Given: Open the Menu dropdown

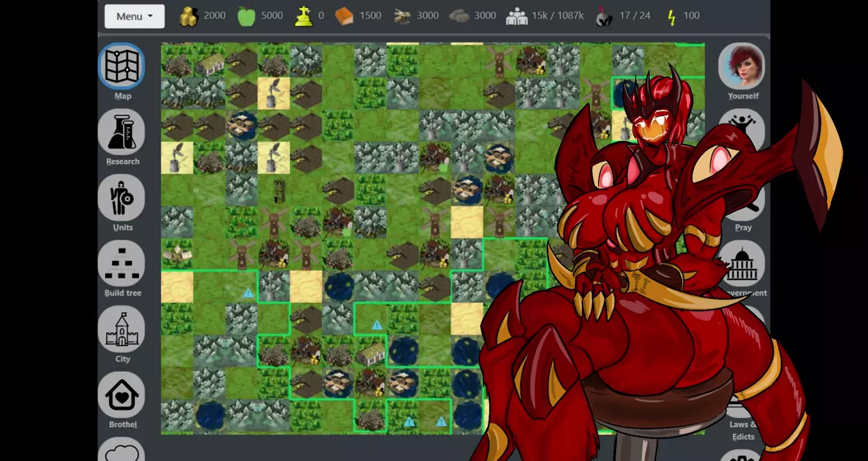Looking at the screenshot, I should [134, 16].
